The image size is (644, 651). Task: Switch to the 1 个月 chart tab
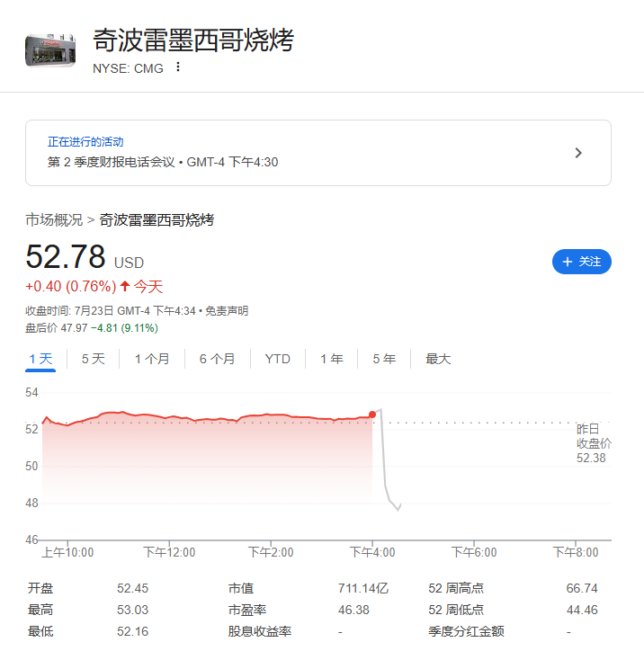[x=152, y=359]
